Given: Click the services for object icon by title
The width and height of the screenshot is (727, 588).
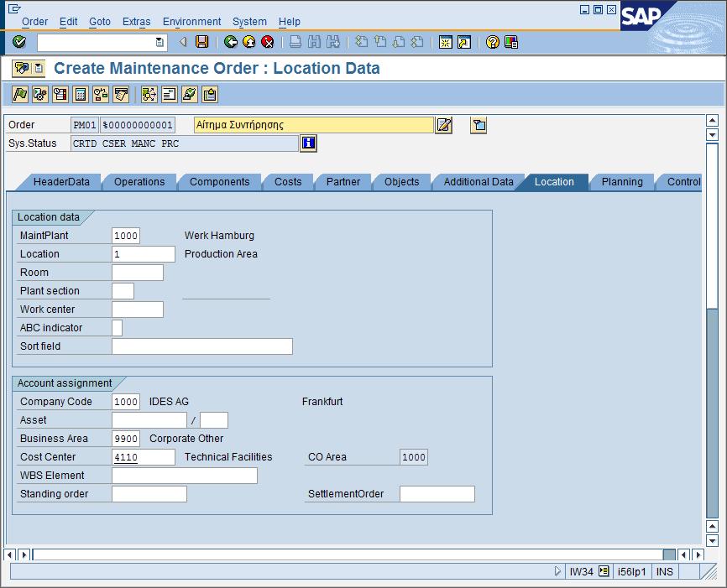Looking at the screenshot, I should [22, 69].
